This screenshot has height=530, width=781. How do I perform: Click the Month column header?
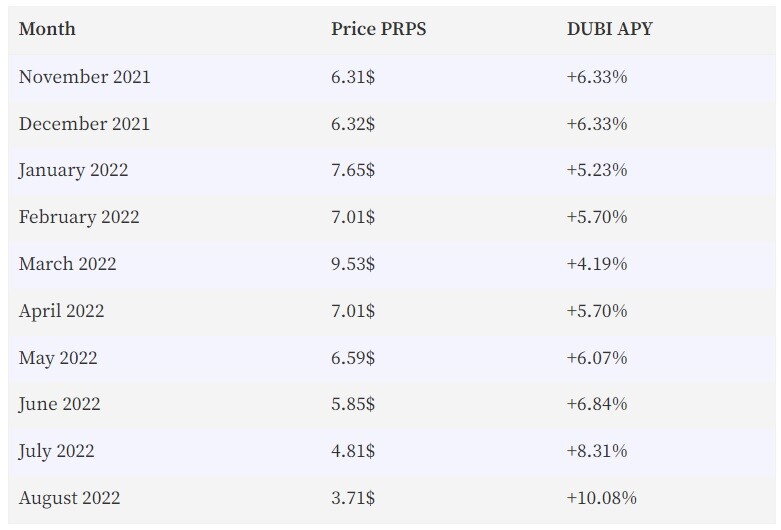coord(47,29)
